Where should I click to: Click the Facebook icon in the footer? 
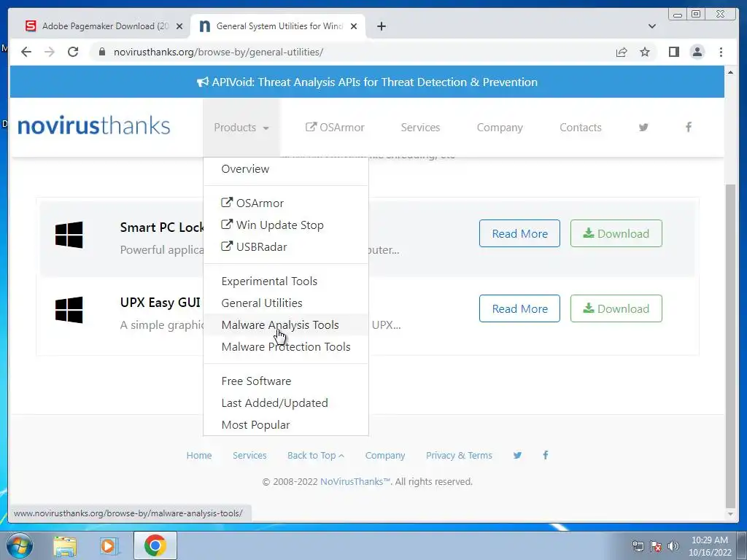pos(546,455)
